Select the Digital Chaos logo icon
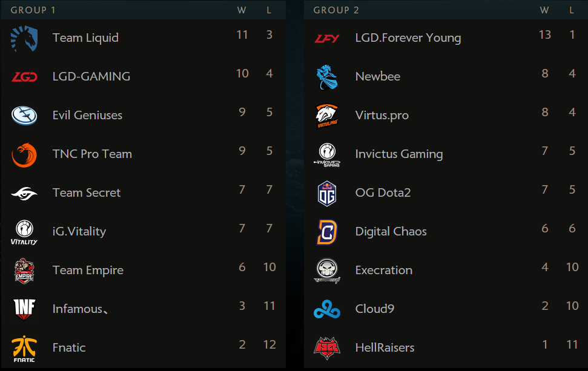Image resolution: width=588 pixels, height=371 pixels. click(327, 232)
